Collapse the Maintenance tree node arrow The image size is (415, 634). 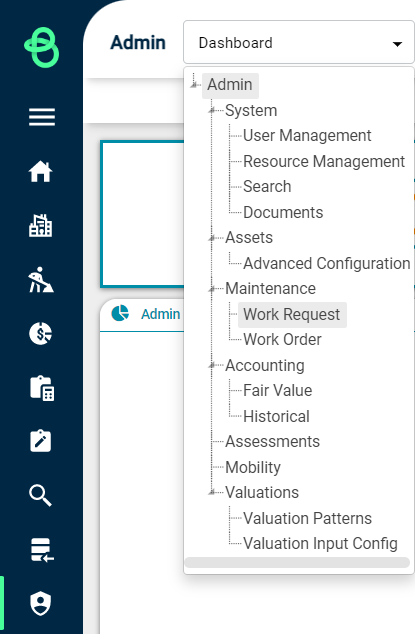[x=212, y=289]
